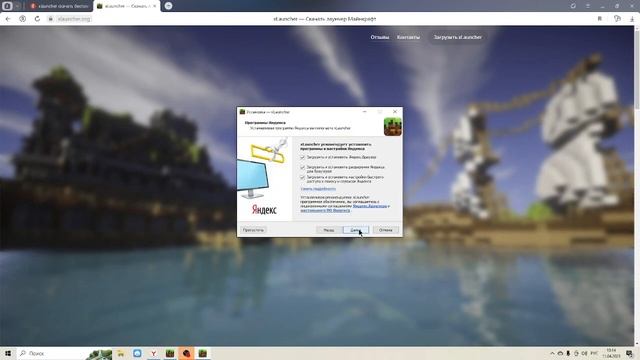The width and height of the screenshot is (640, 360).
Task: Open the browser extensions icon
Action: click(x=617, y=19)
